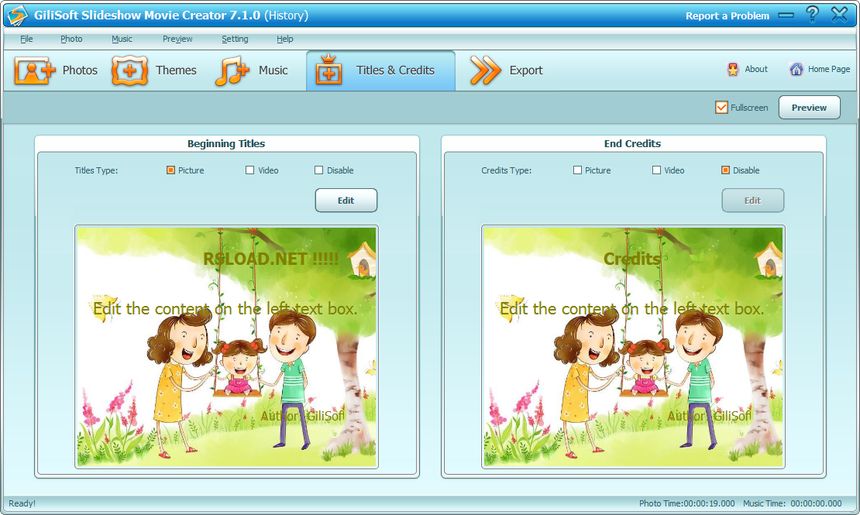Open the Photo menu
Screen dimensions: 860x515
point(71,39)
